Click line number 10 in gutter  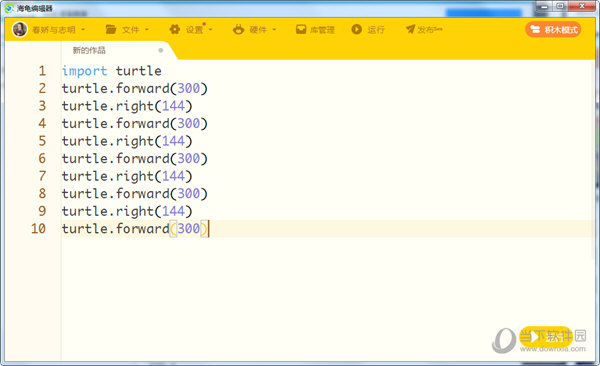38,229
